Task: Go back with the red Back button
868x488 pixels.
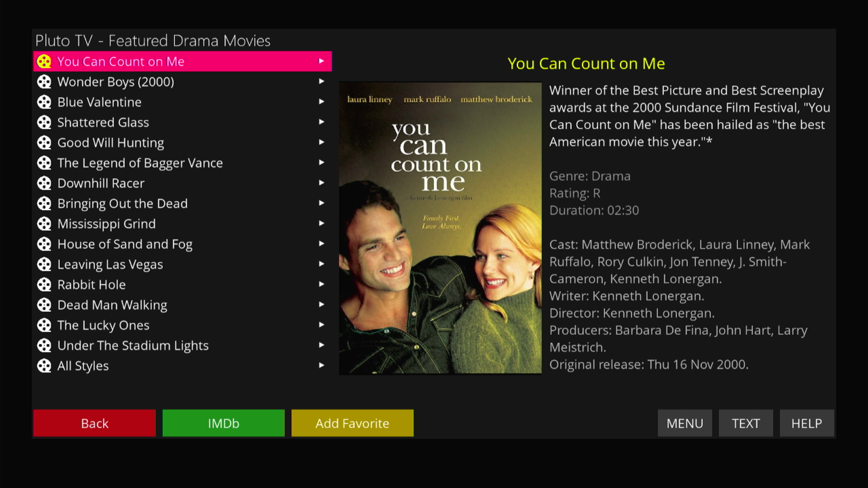Action: (x=94, y=423)
